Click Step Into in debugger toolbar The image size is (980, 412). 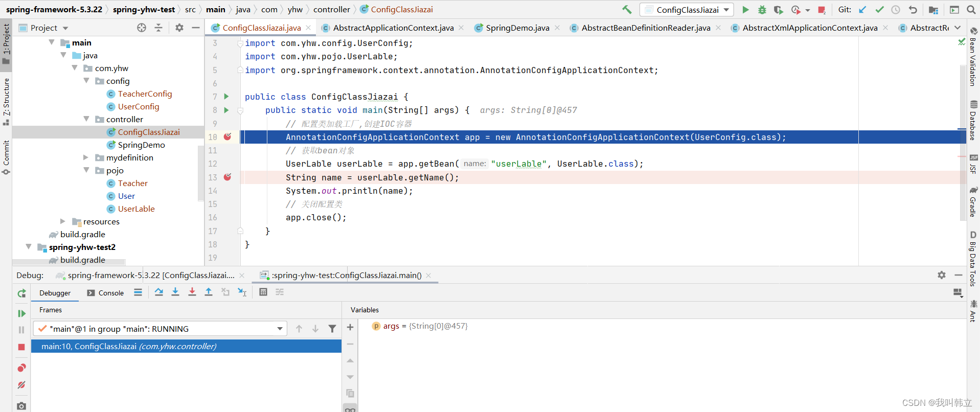(x=175, y=292)
